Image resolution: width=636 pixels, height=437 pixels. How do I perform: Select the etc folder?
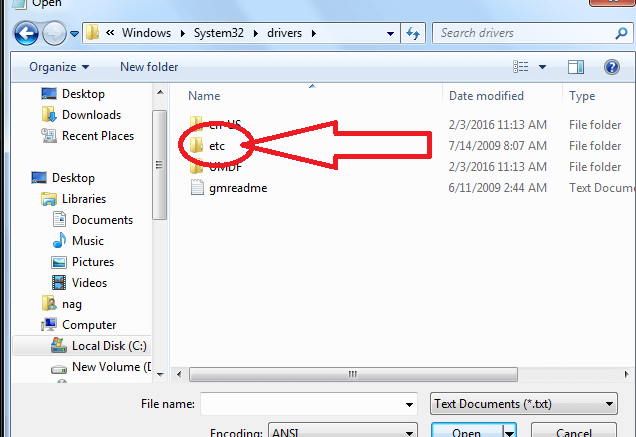[217, 146]
